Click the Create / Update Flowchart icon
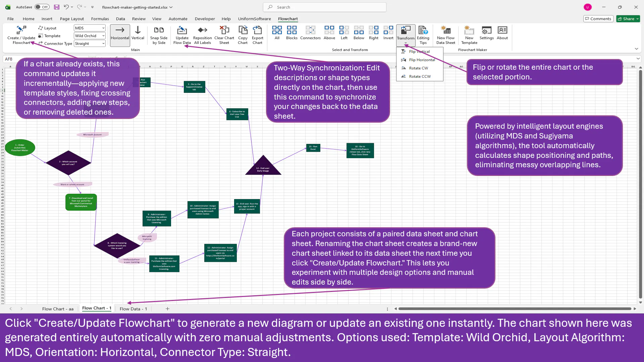The width and height of the screenshot is (644, 362). 21,35
